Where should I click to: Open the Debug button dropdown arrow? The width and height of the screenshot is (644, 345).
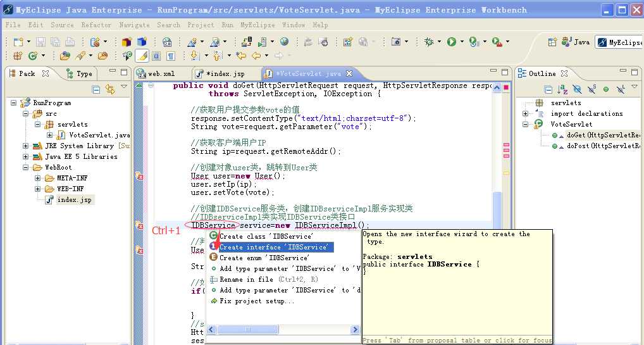tap(439, 42)
